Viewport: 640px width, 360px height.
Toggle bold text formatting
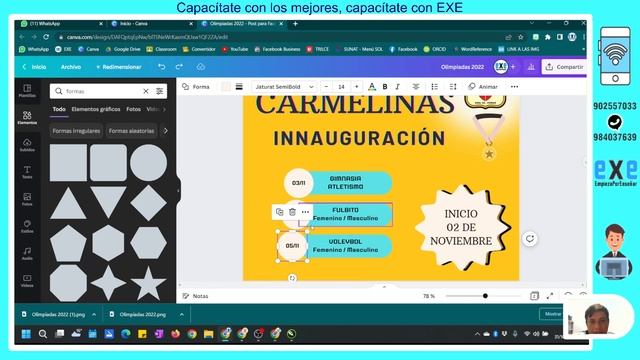tap(384, 87)
